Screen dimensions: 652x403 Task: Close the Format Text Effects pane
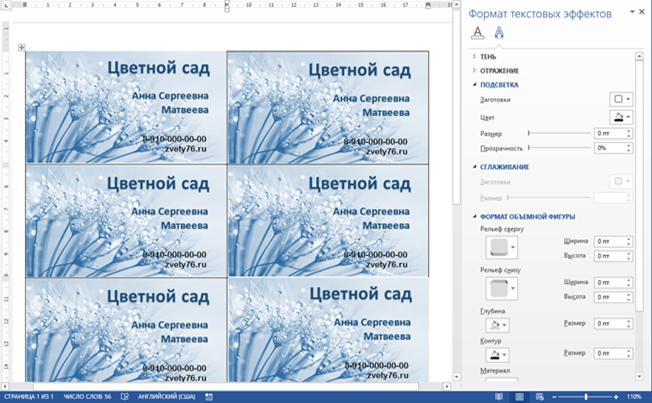point(643,11)
